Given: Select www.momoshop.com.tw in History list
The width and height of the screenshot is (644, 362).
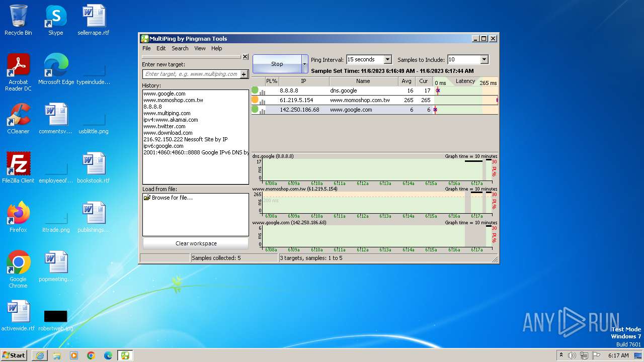Looking at the screenshot, I should point(174,100).
